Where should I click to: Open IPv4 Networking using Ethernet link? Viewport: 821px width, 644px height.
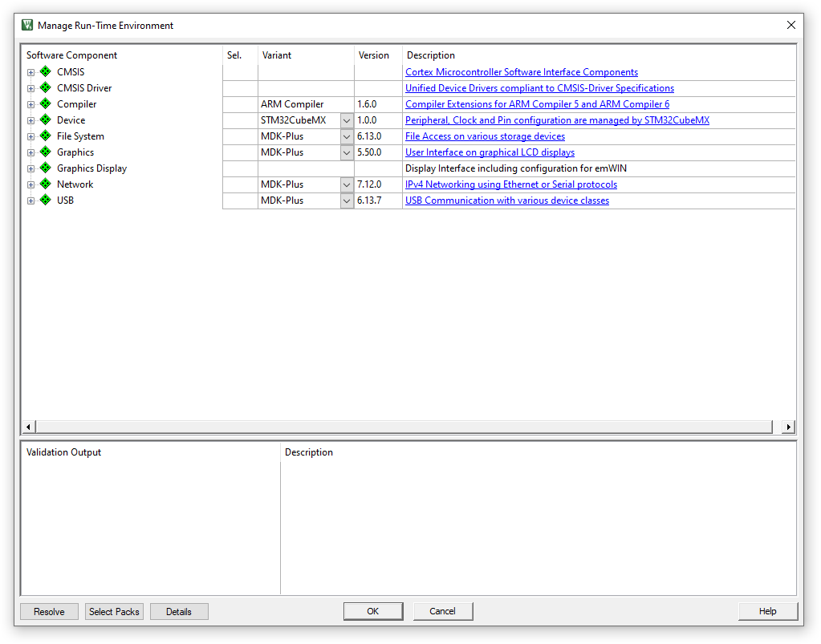click(x=511, y=184)
